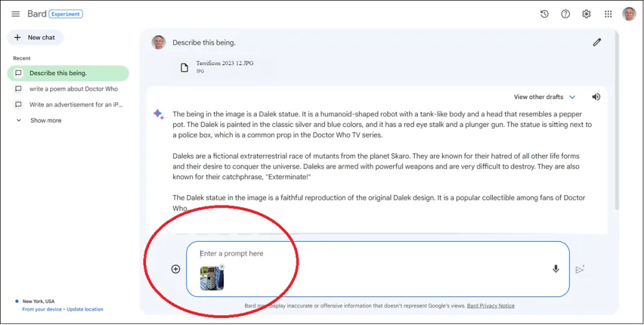
Task: Listen to response with speaker icon
Action: click(596, 97)
